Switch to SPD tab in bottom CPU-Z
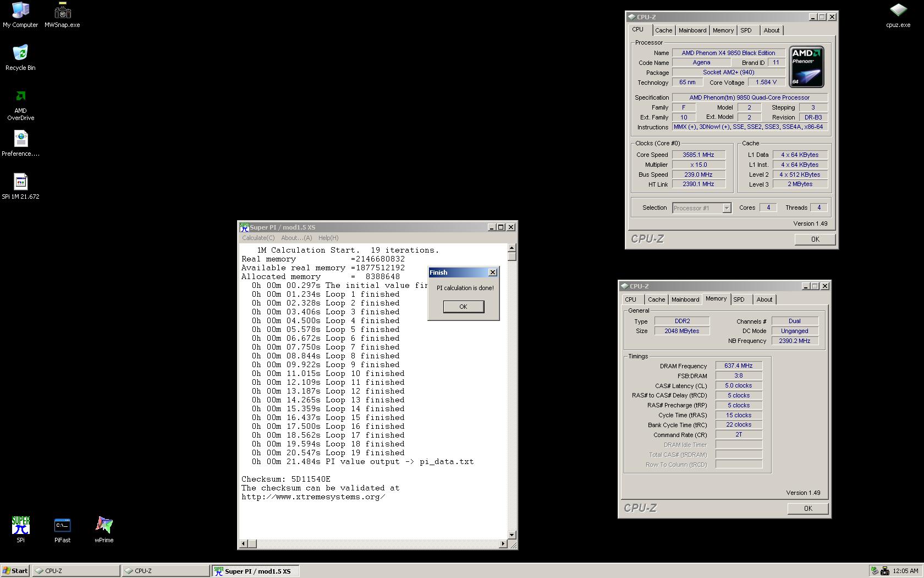 coord(739,299)
